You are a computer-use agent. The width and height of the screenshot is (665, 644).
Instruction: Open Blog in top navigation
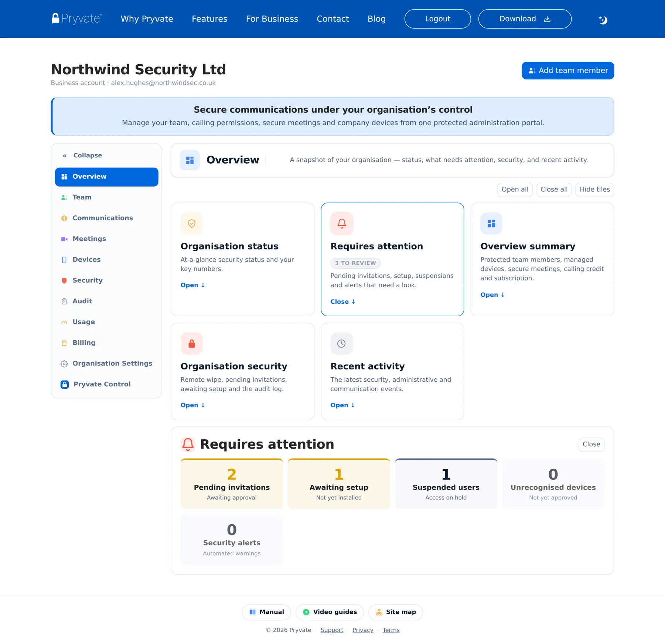click(x=376, y=19)
